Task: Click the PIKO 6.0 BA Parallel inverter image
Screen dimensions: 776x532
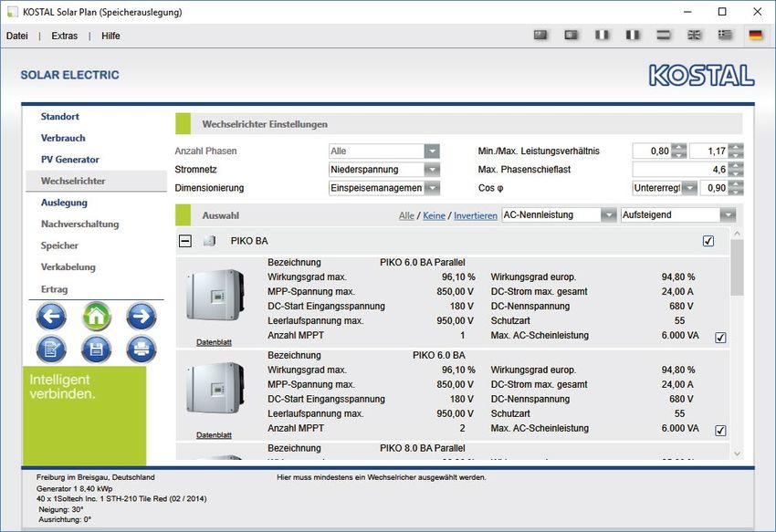Action: click(x=215, y=296)
